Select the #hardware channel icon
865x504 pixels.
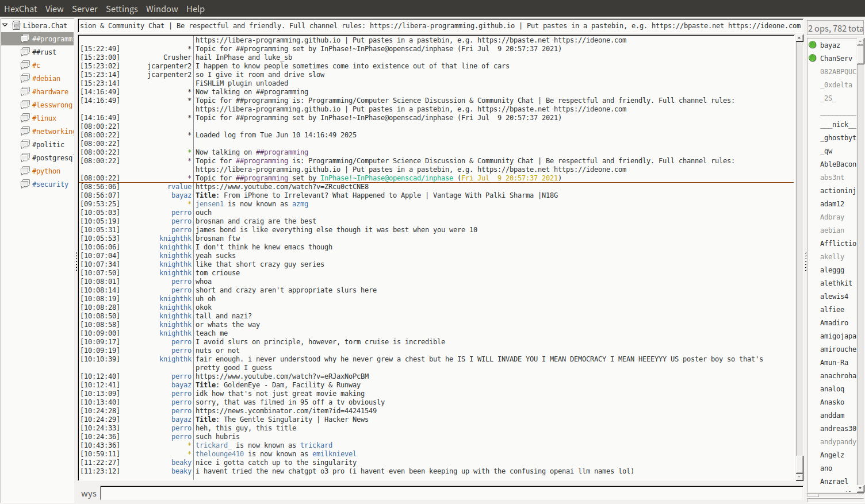click(x=25, y=91)
